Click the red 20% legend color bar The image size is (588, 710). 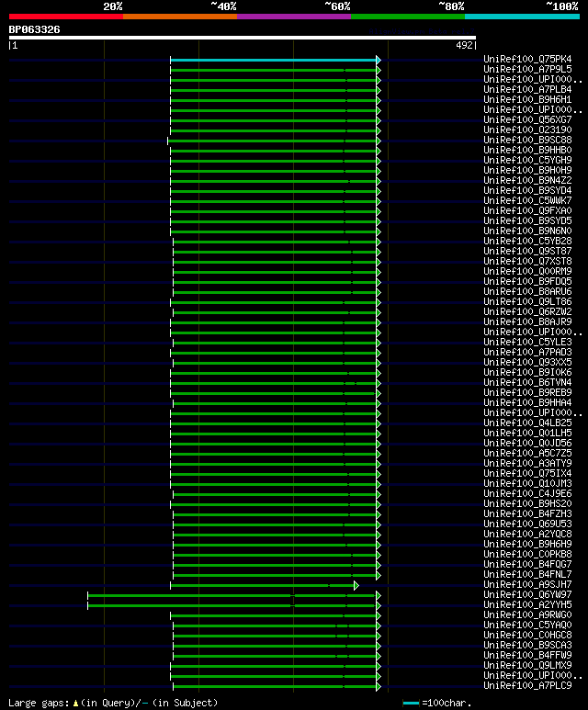click(x=65, y=17)
